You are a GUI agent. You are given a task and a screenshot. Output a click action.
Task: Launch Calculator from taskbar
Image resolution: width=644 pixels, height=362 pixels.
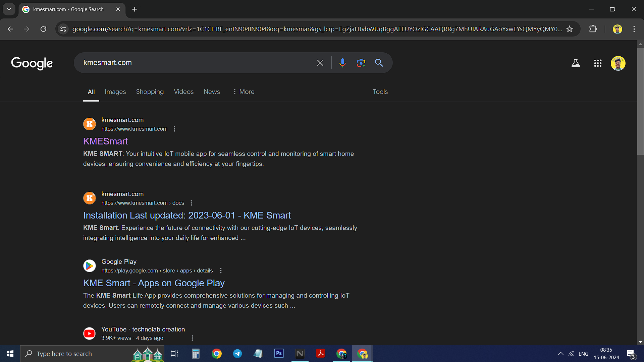point(196,354)
